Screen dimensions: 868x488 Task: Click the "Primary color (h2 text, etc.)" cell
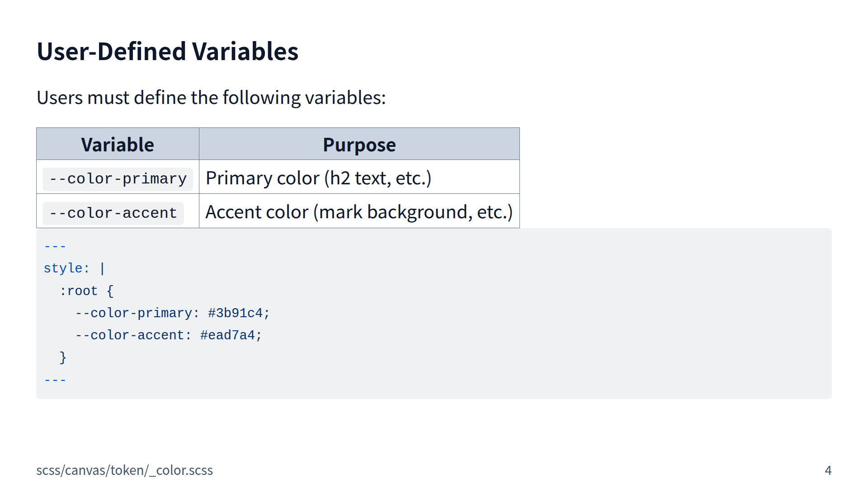pos(318,178)
